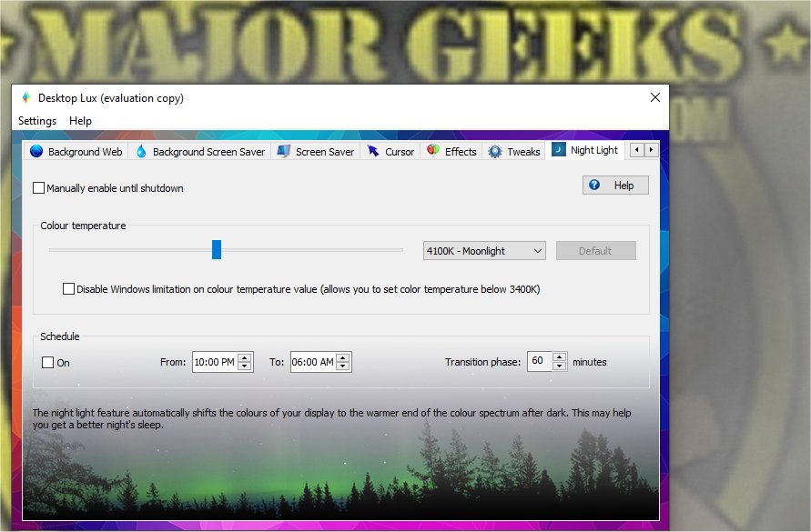The height and width of the screenshot is (532, 811).
Task: Click the monitor icon on Screen Saver tab
Action: tap(283, 151)
